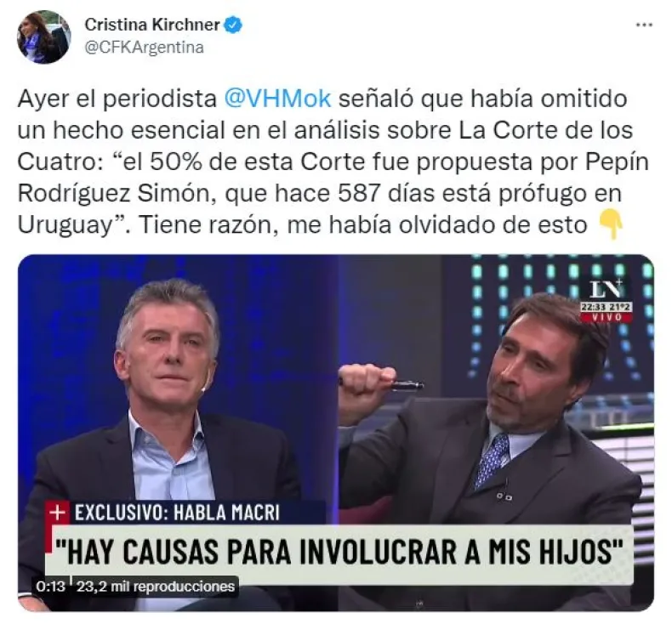
Task: Open Cristina Kirchner's profile avatar
Action: point(43,37)
